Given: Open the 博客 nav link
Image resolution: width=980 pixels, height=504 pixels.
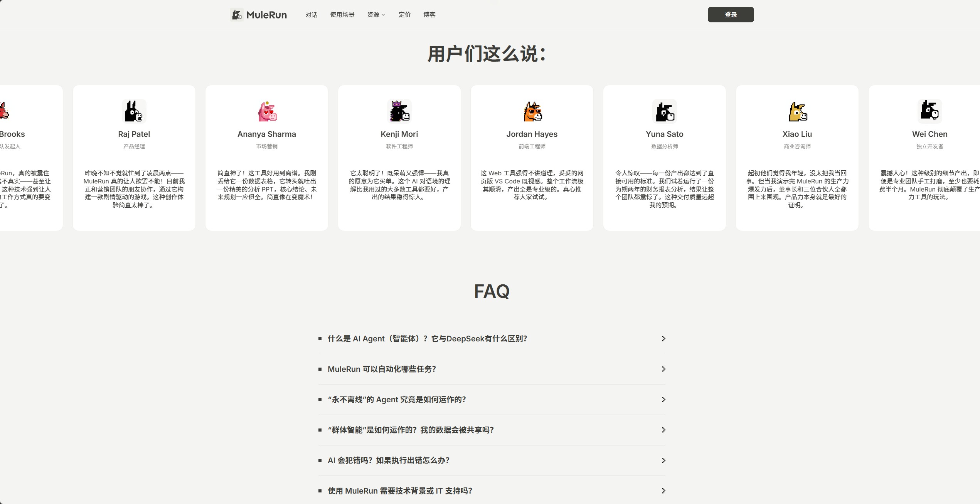Looking at the screenshot, I should click(429, 15).
